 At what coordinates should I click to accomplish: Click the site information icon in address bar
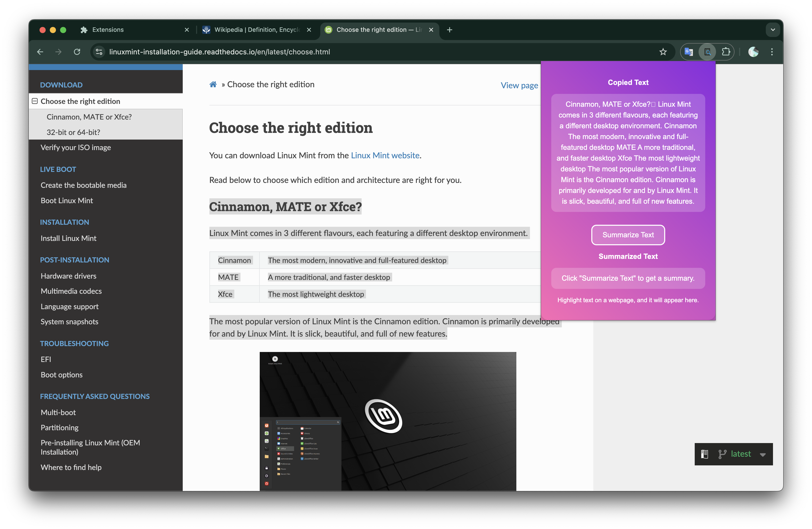pos(99,52)
